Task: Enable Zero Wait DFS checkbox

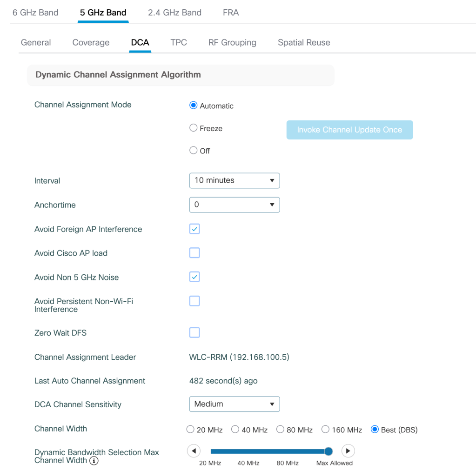Action: click(194, 332)
